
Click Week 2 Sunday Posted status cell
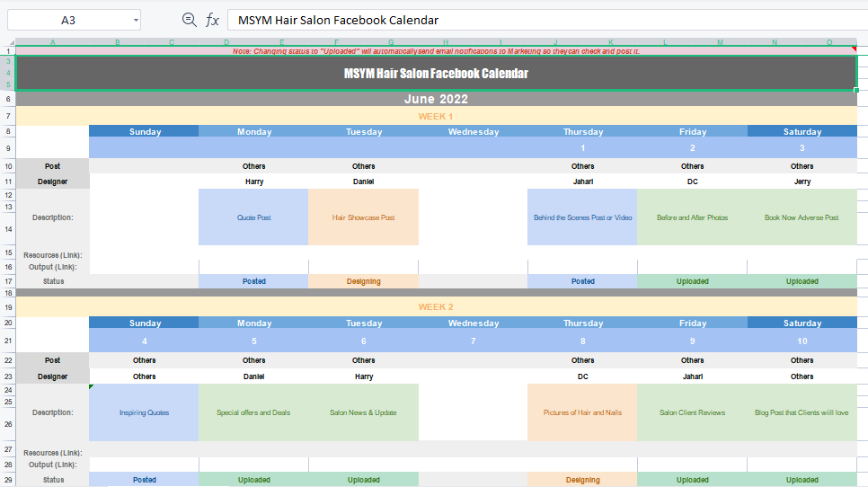click(x=144, y=480)
